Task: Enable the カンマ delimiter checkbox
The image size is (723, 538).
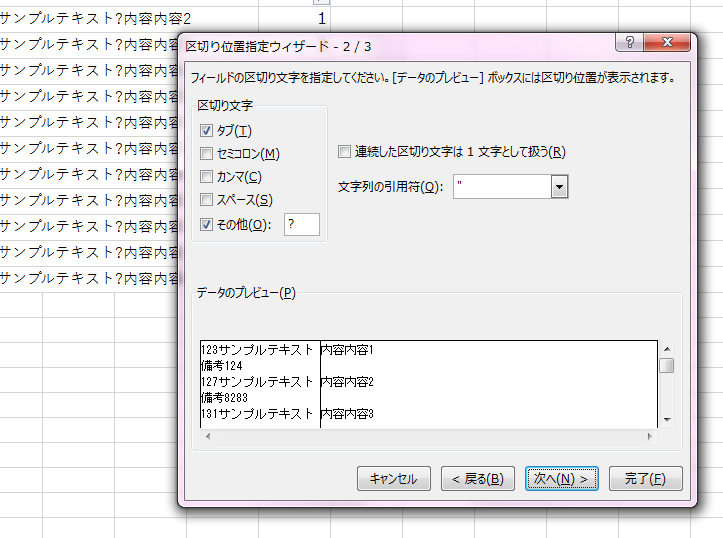Action: pyautogui.click(x=207, y=177)
